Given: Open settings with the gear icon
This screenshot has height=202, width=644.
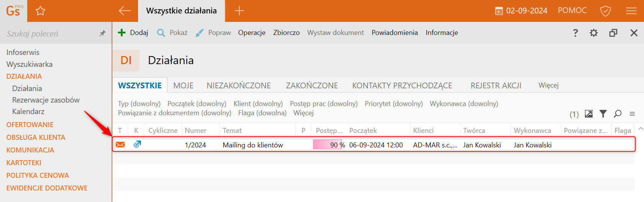Looking at the screenshot, I should click(594, 33).
